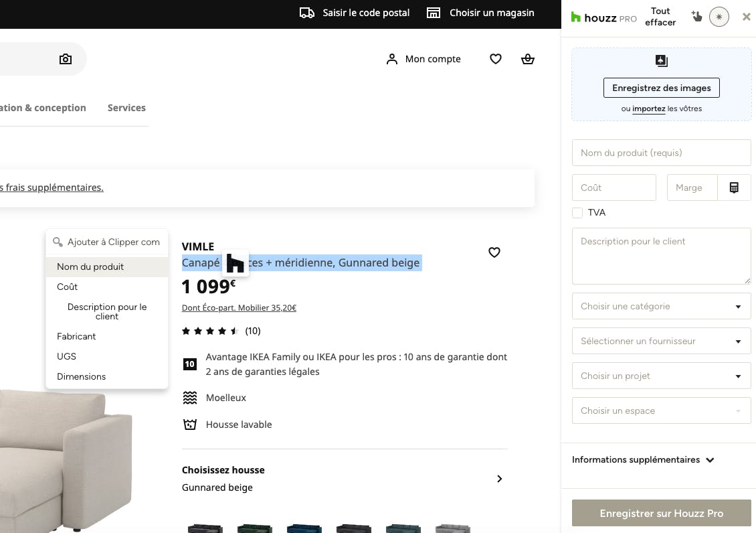Click the Moelleux wave icon
Viewport: 756px width, 533px height.
(x=190, y=398)
